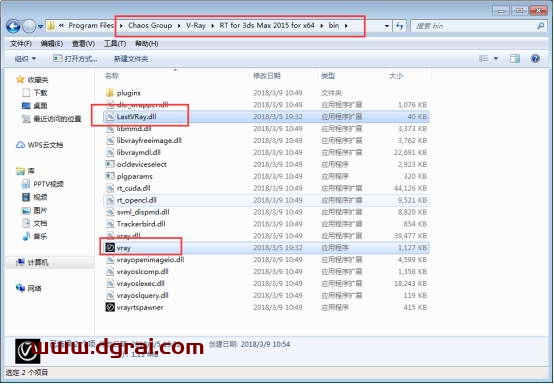This screenshot has width=554, height=384.
Task: Open the 组织 dropdown in toolbar
Action: pyautogui.click(x=25, y=59)
